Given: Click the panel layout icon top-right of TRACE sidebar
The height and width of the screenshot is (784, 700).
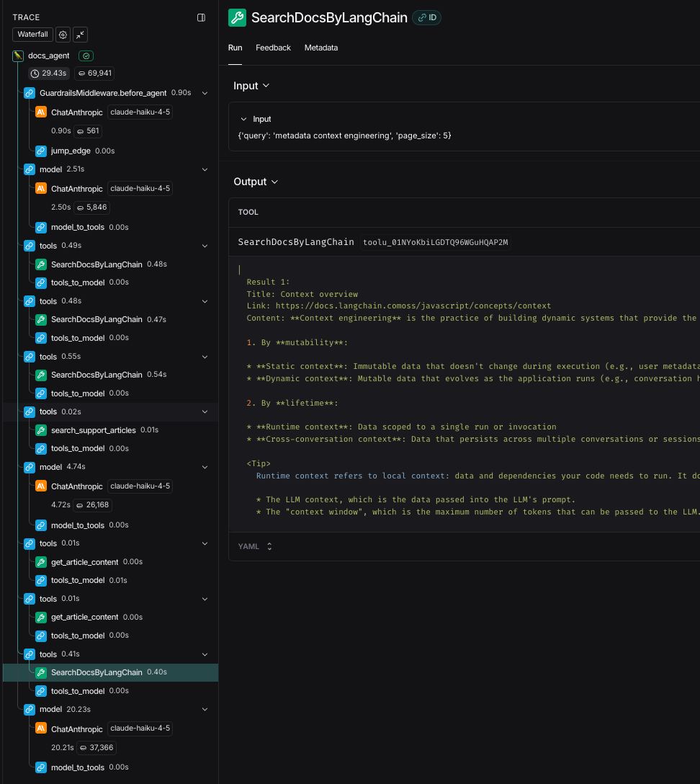Looking at the screenshot, I should (202, 17).
